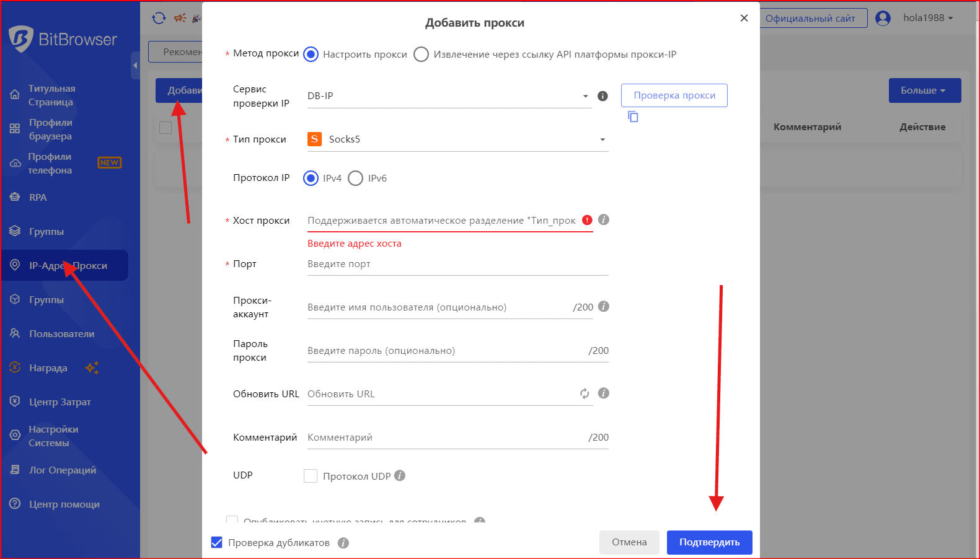Open the Больше dropdown button
This screenshot has width=980, height=559.
(924, 90)
